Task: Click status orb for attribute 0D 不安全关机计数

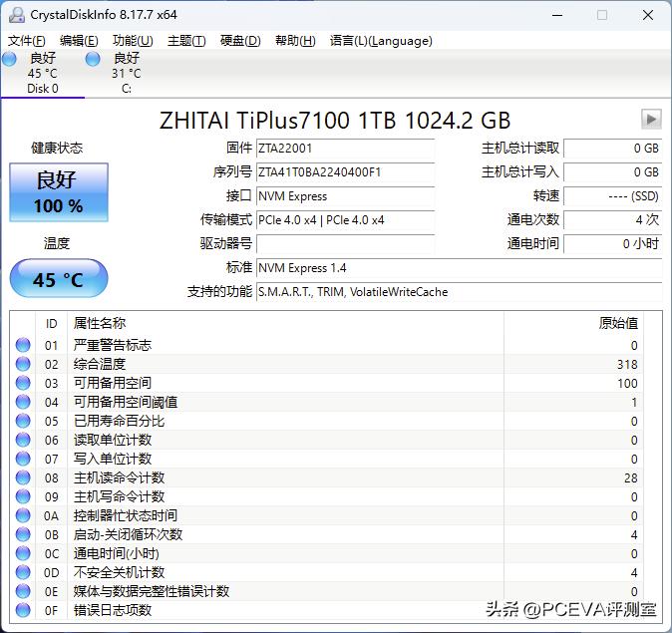Action: click(x=23, y=572)
